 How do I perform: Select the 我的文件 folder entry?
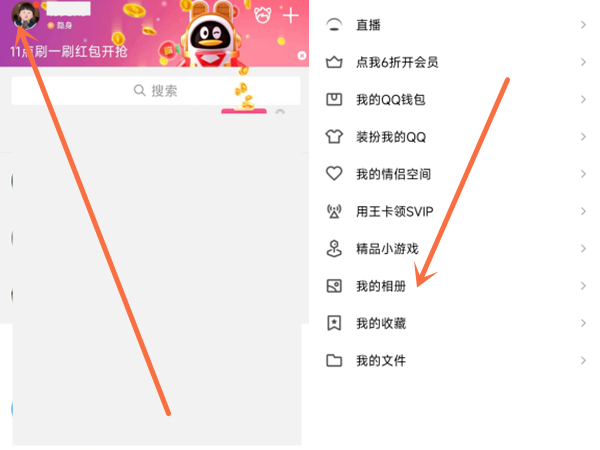[x=455, y=360]
